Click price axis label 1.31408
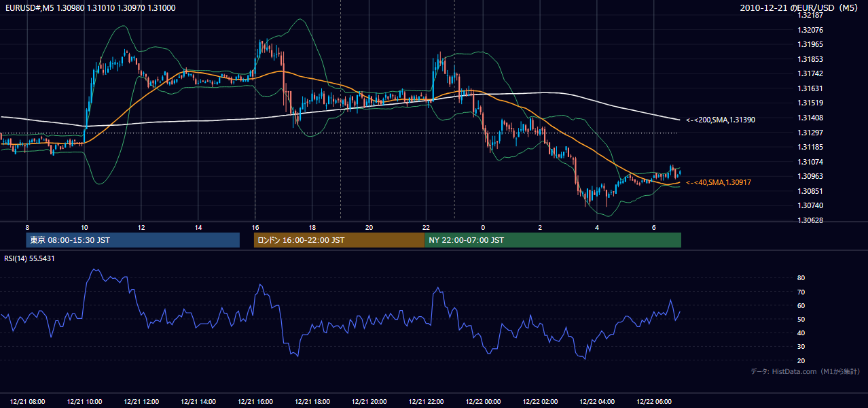The width and height of the screenshot is (868, 408). tap(810, 118)
